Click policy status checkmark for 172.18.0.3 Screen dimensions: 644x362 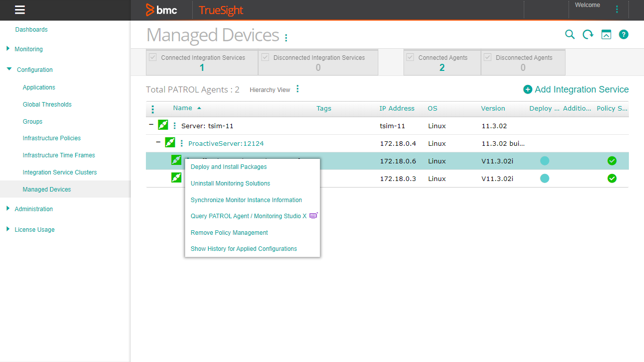tap(612, 178)
